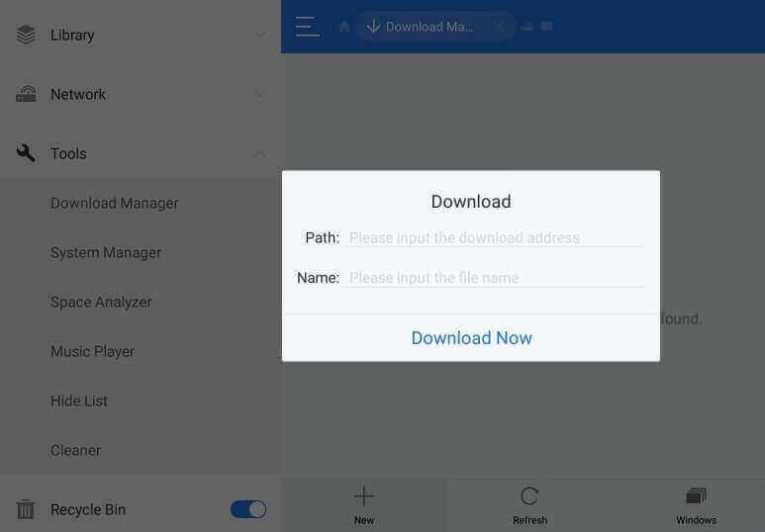Click the Refresh circular arrow icon
The image size is (765, 532).
pyautogui.click(x=529, y=496)
